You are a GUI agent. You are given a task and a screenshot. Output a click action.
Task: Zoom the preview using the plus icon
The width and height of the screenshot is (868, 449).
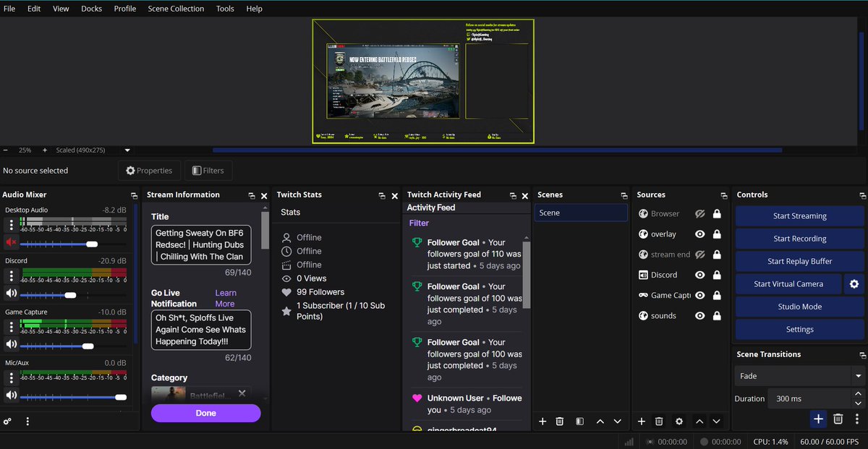44,150
